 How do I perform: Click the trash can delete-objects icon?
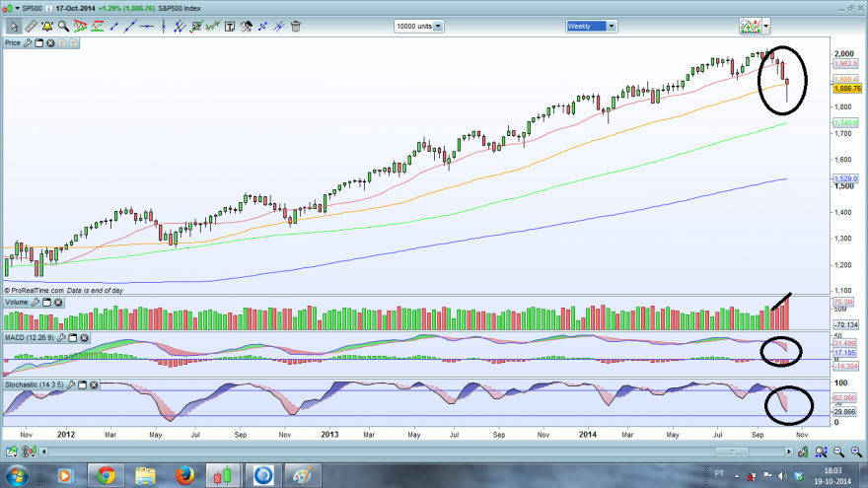296,26
